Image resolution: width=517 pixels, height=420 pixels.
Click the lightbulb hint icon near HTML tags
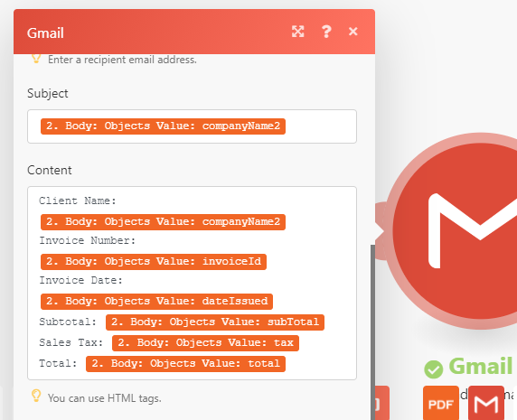click(36, 396)
